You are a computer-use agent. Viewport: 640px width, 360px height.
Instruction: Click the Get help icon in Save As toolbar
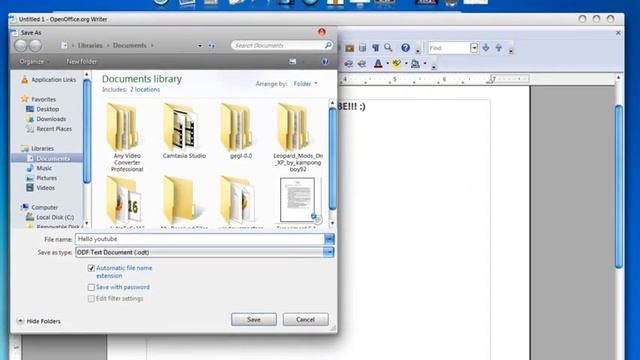coord(325,61)
